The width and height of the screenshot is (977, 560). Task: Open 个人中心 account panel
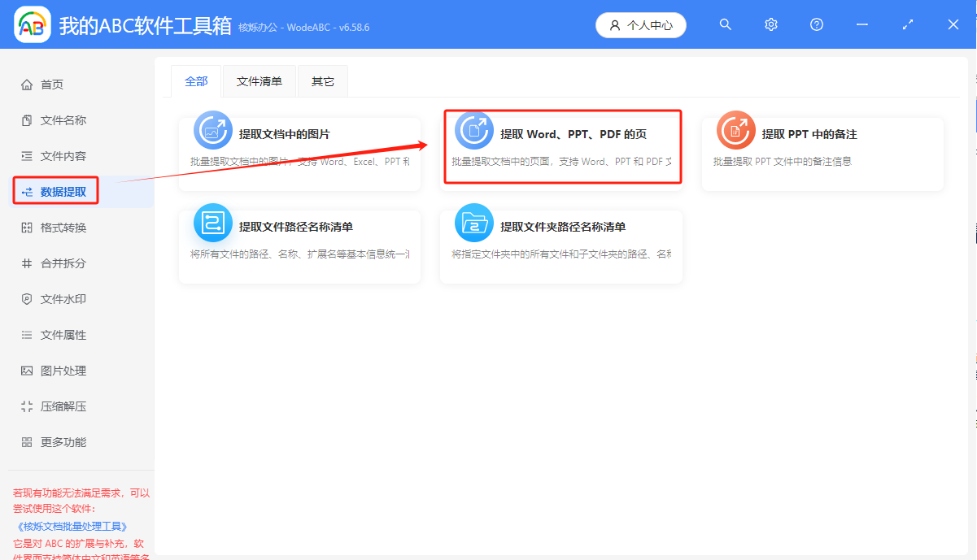[x=641, y=24]
